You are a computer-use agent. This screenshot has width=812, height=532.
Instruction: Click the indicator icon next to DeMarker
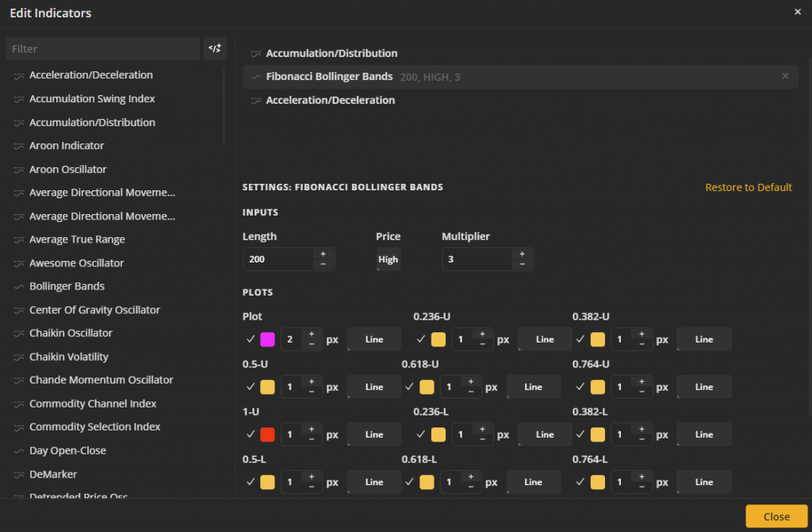18,474
